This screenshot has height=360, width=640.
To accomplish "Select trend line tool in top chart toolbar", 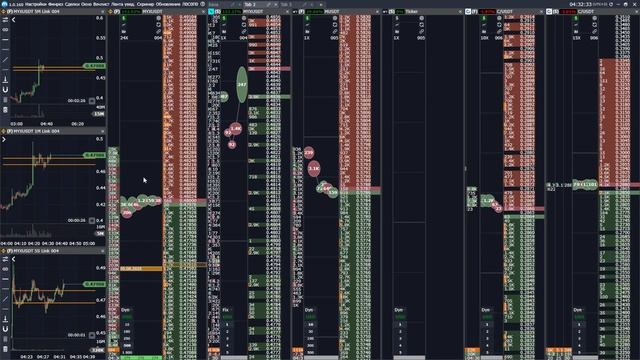I will pos(5,60).
